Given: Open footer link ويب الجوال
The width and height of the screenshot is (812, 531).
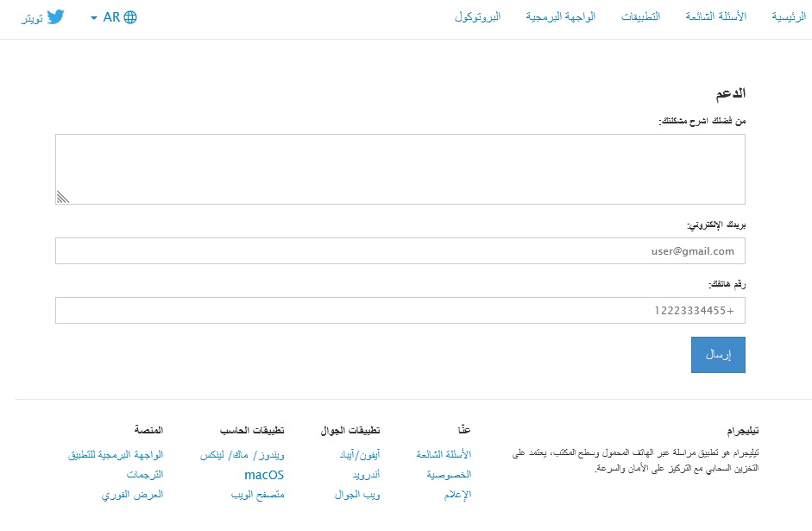Looking at the screenshot, I should coord(357,495).
